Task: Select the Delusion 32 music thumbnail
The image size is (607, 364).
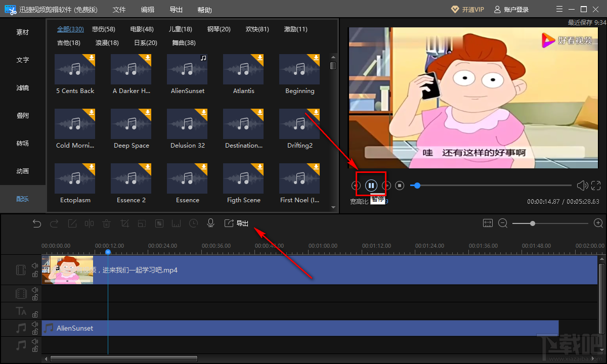Action: [x=188, y=124]
